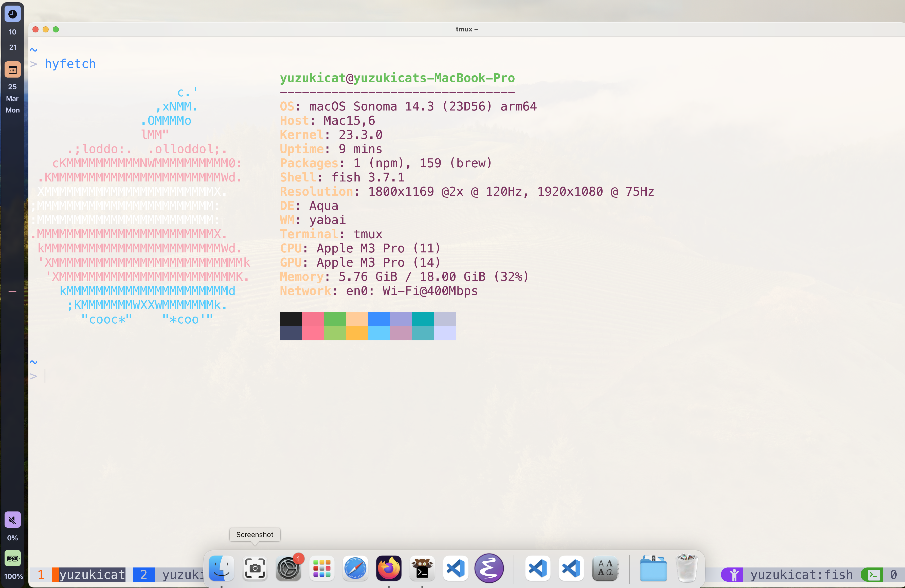Open Launchpad from the dock
This screenshot has width=905, height=588.
(x=322, y=568)
